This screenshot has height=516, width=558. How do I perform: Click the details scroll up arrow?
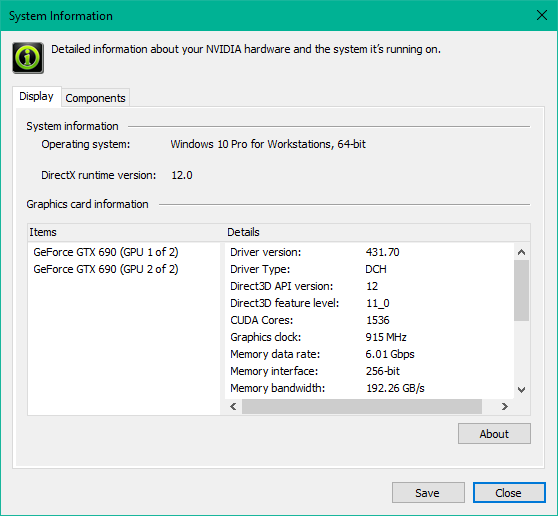click(x=522, y=252)
